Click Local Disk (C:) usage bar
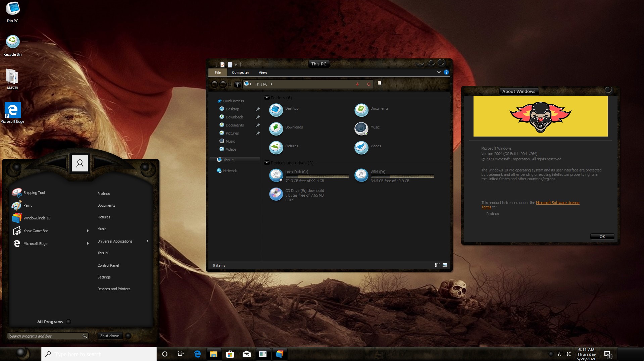 (317, 176)
